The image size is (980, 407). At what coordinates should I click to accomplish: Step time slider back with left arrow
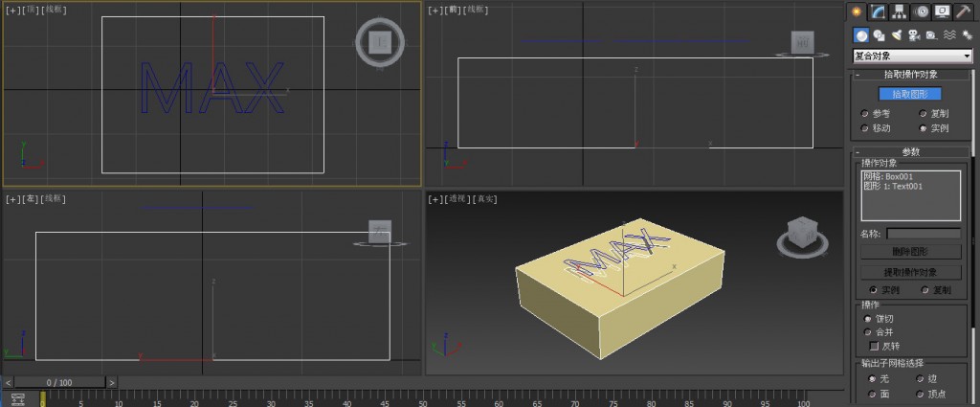click(x=8, y=382)
